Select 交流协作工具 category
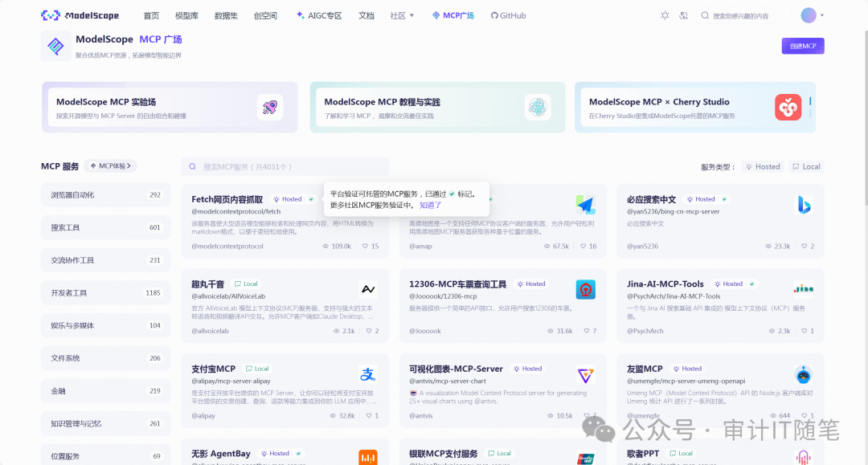 (106, 260)
